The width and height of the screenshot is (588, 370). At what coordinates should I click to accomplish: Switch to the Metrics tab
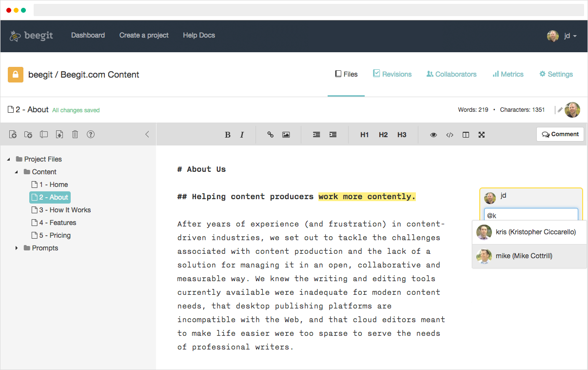tap(508, 74)
